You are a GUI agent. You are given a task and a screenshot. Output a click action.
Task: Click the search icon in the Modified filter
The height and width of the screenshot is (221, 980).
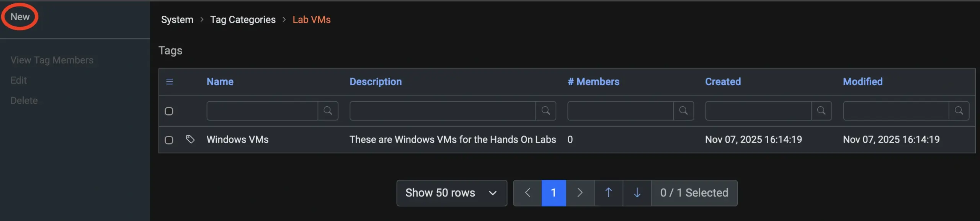(959, 110)
